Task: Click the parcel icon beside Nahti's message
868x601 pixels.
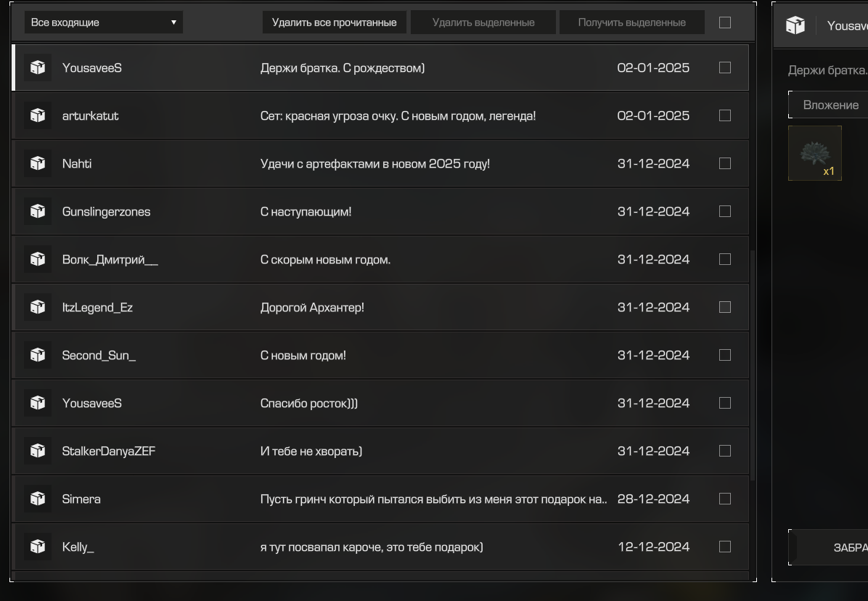Action: point(38,163)
